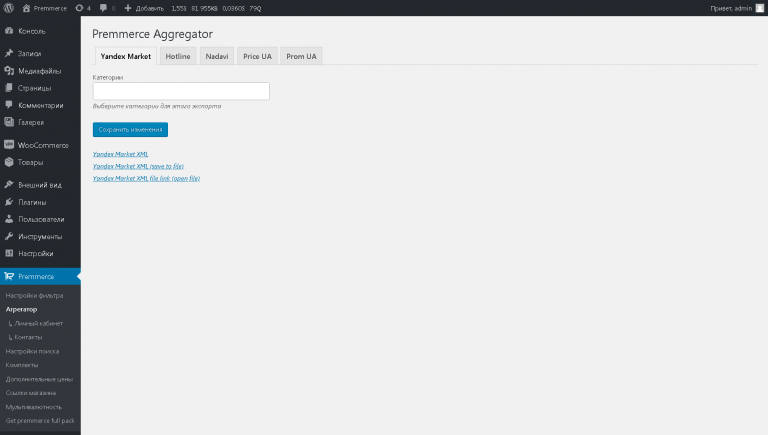
Task: Click the Консоль dashboard icon
Action: [x=8, y=30]
